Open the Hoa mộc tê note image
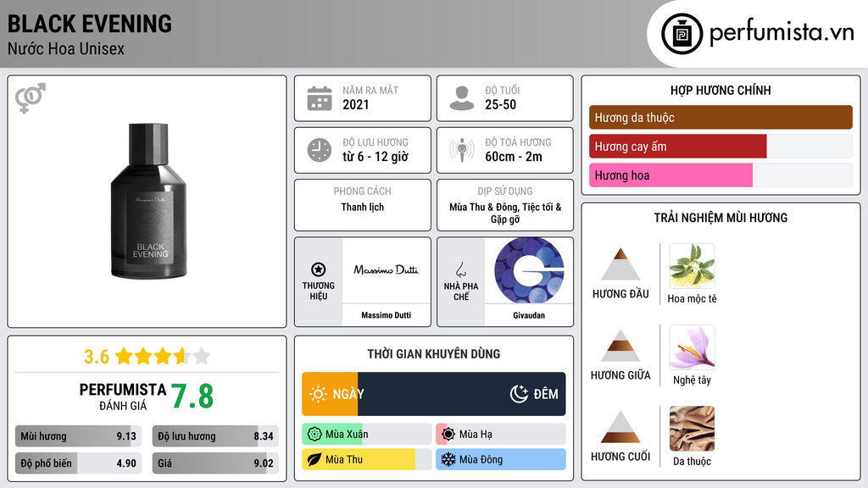The image size is (868, 488). [692, 266]
